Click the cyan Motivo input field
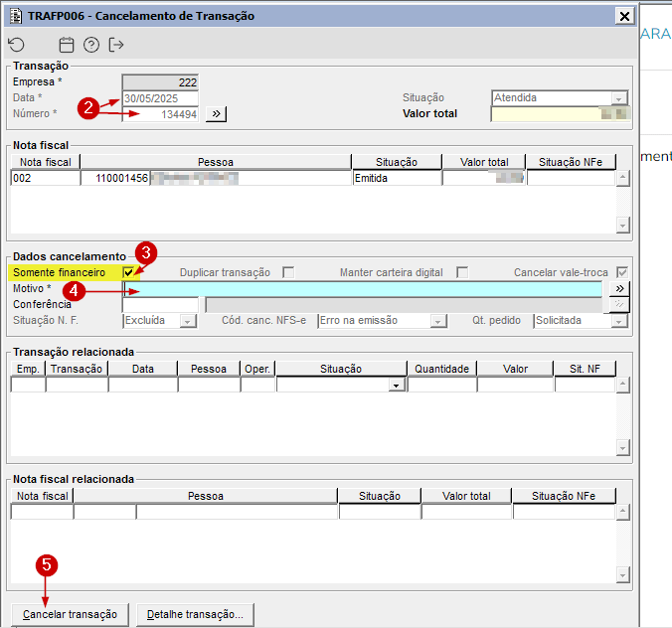The image size is (672, 628). (x=363, y=289)
